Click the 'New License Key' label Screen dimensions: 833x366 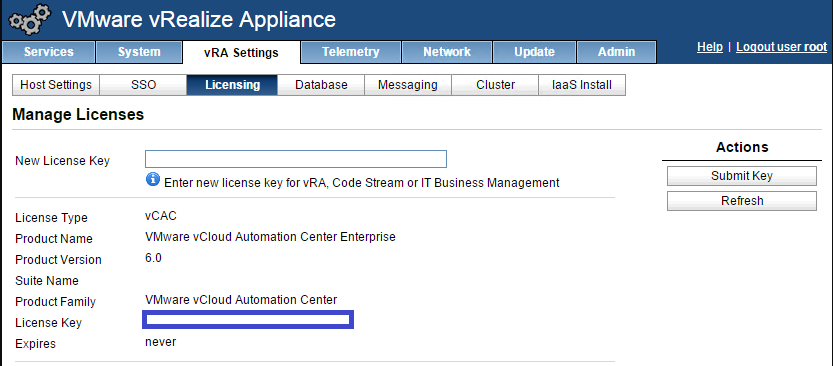(x=63, y=161)
